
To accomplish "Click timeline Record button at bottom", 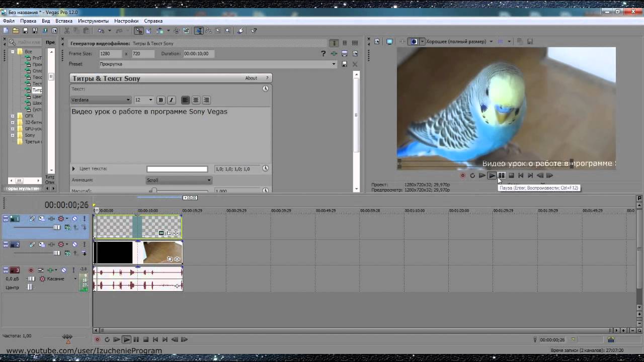I will (98, 339).
